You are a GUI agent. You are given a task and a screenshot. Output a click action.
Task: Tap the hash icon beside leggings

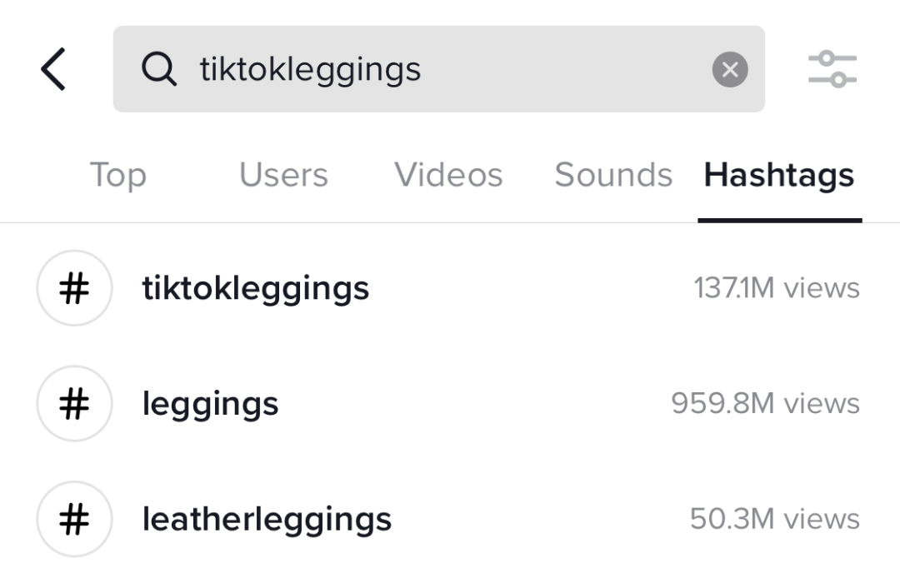[74, 404]
